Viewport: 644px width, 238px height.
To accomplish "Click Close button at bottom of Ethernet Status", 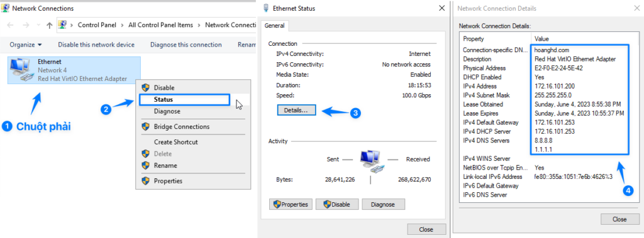I will coord(426,229).
